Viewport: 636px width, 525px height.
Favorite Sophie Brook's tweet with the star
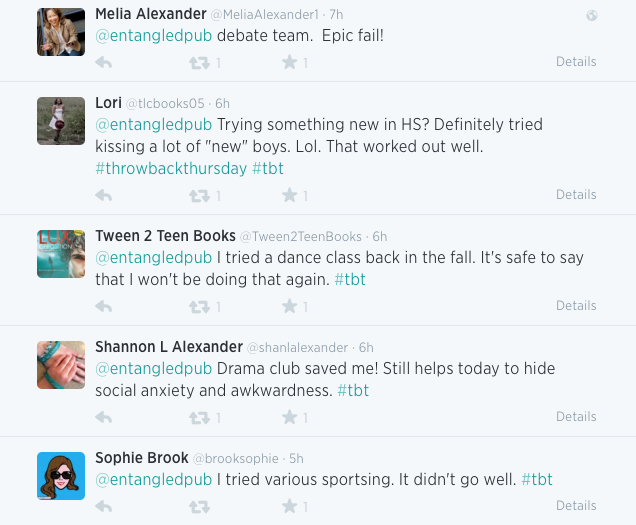[290, 506]
